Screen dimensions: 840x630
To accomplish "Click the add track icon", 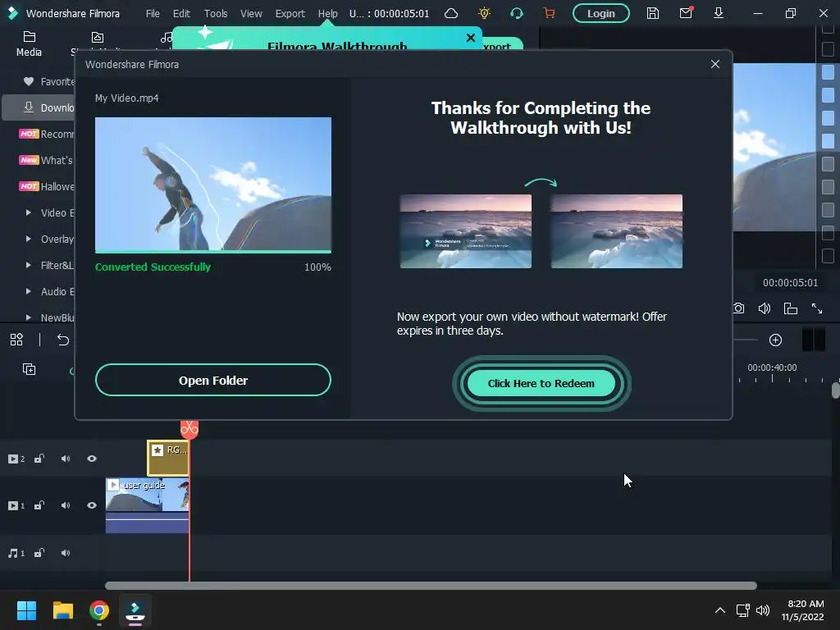I will click(29, 369).
